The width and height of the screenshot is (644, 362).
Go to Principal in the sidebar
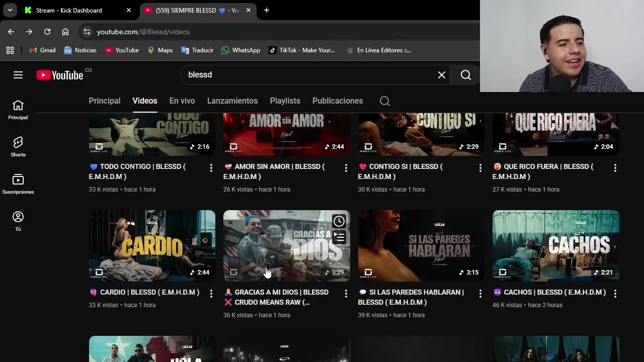18,110
